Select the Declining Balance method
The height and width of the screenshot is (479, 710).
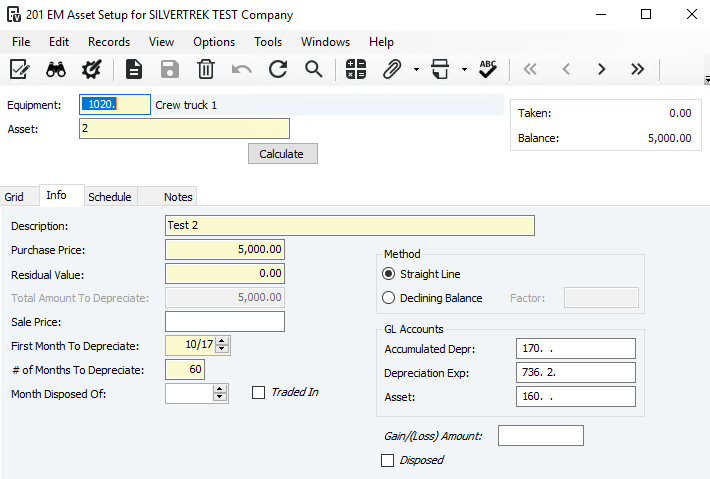click(x=388, y=298)
